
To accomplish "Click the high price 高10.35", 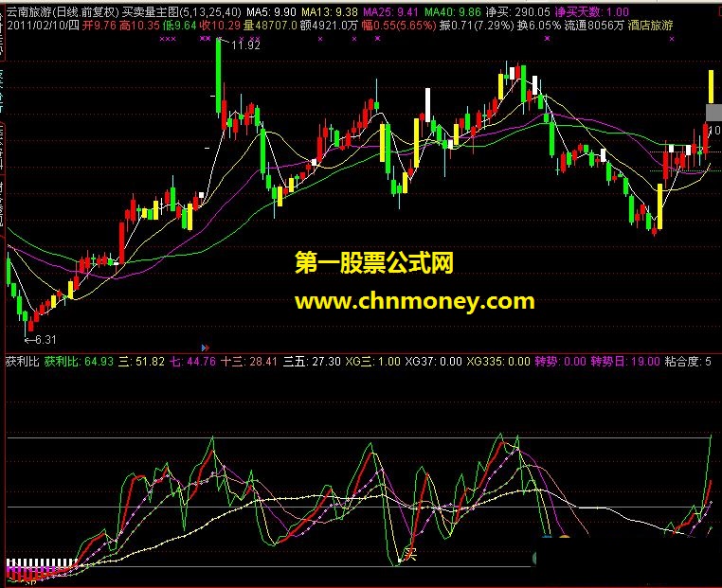I will pyautogui.click(x=139, y=26).
